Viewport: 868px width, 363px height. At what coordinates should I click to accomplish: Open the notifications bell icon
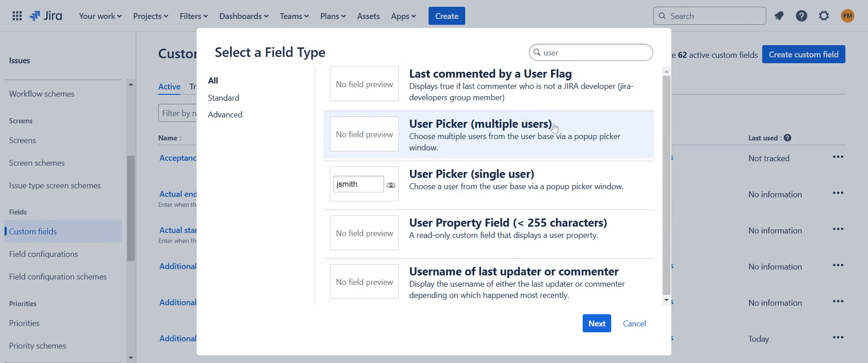tap(778, 16)
